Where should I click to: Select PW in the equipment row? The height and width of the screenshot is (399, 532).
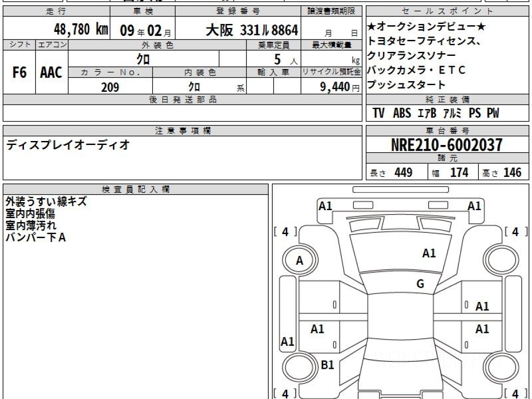493,113
